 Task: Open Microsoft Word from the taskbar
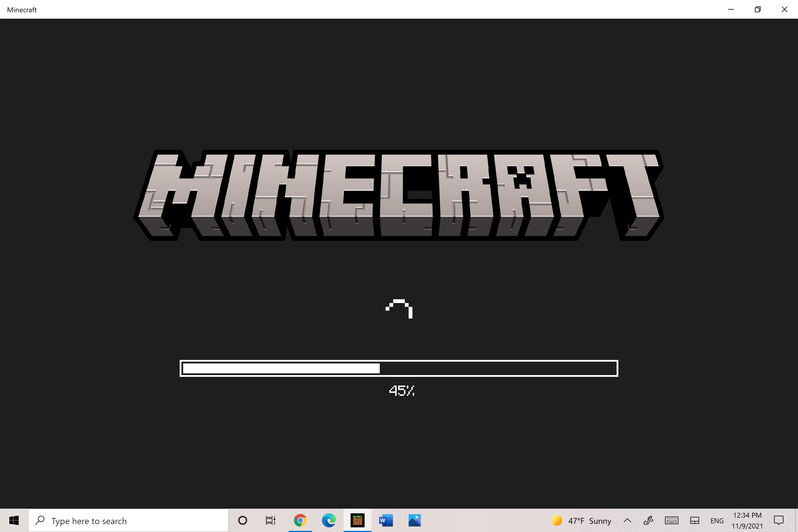[386, 520]
